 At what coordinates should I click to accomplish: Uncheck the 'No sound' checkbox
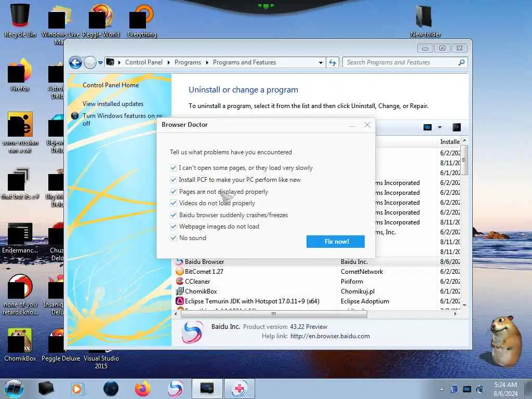pos(174,238)
